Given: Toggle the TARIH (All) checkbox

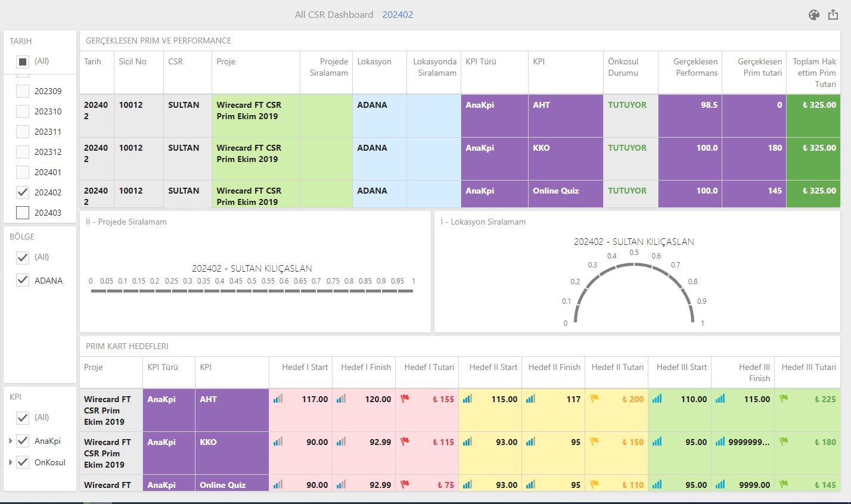Looking at the screenshot, I should coord(23,61).
